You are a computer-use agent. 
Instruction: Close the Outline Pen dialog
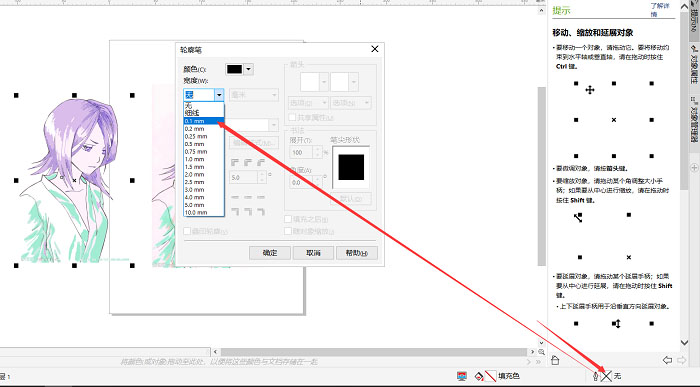click(375, 49)
